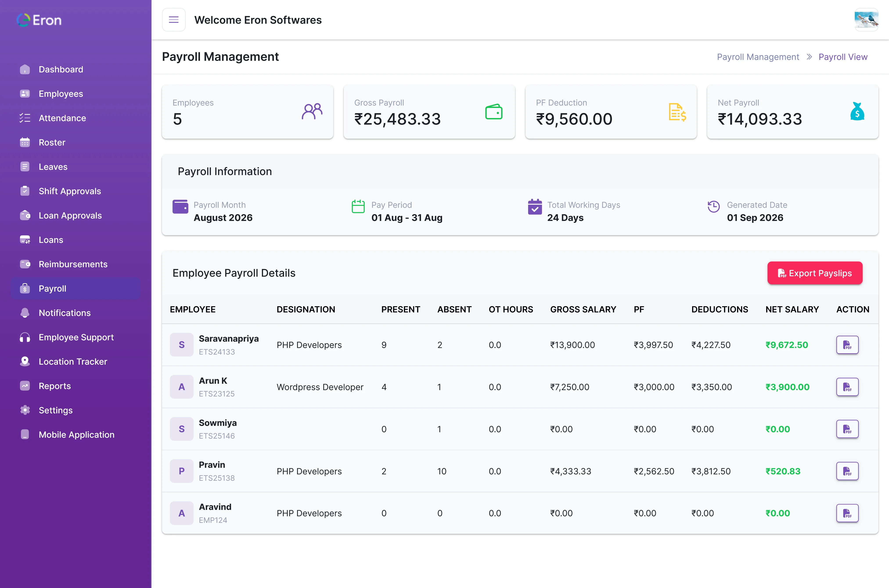Click the Net Payroll money bag icon
The width and height of the screenshot is (889, 588).
857,111
